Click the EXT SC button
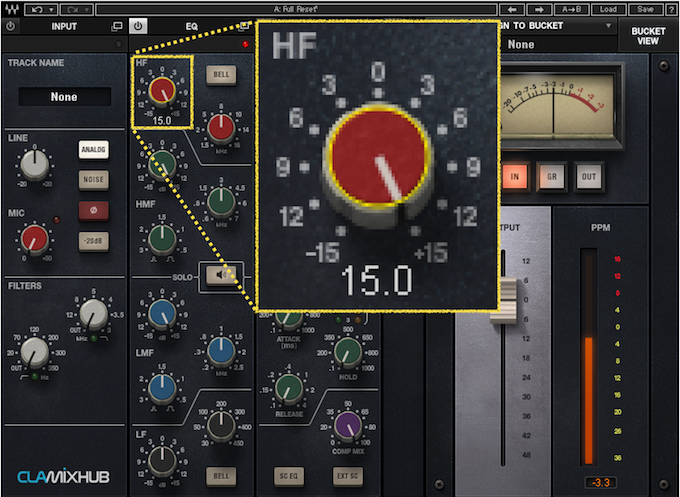 point(348,476)
